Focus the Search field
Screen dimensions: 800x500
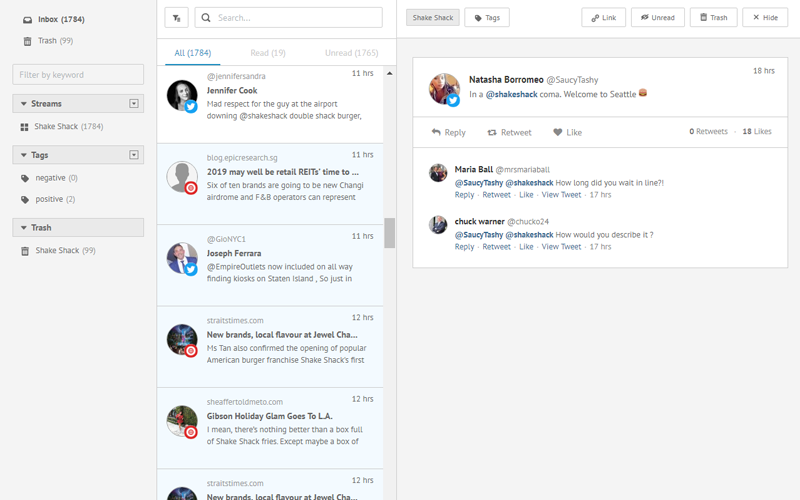tap(288, 18)
